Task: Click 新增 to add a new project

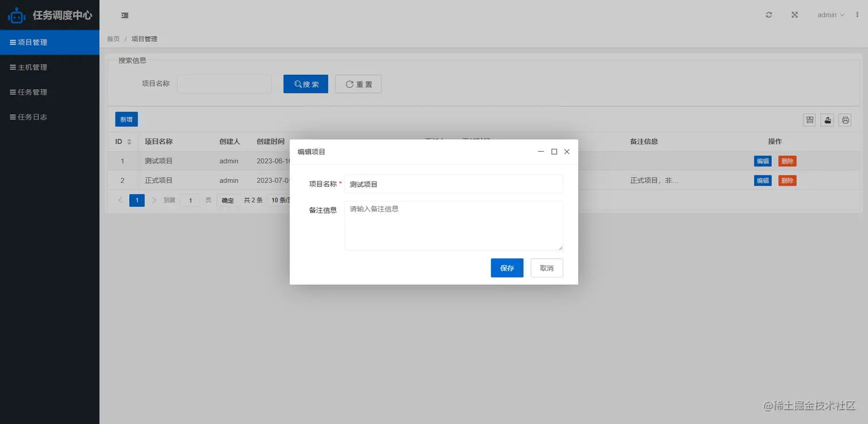Action: click(126, 119)
